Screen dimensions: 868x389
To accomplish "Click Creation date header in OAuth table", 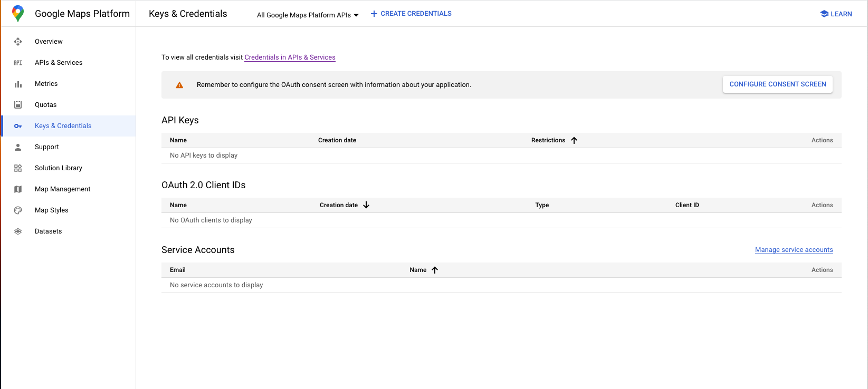I will click(339, 205).
